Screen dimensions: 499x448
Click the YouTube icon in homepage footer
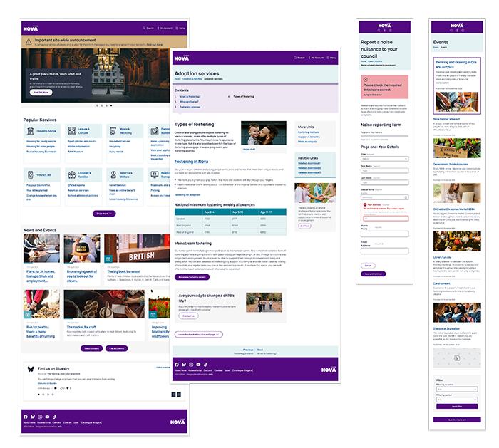[47, 417]
